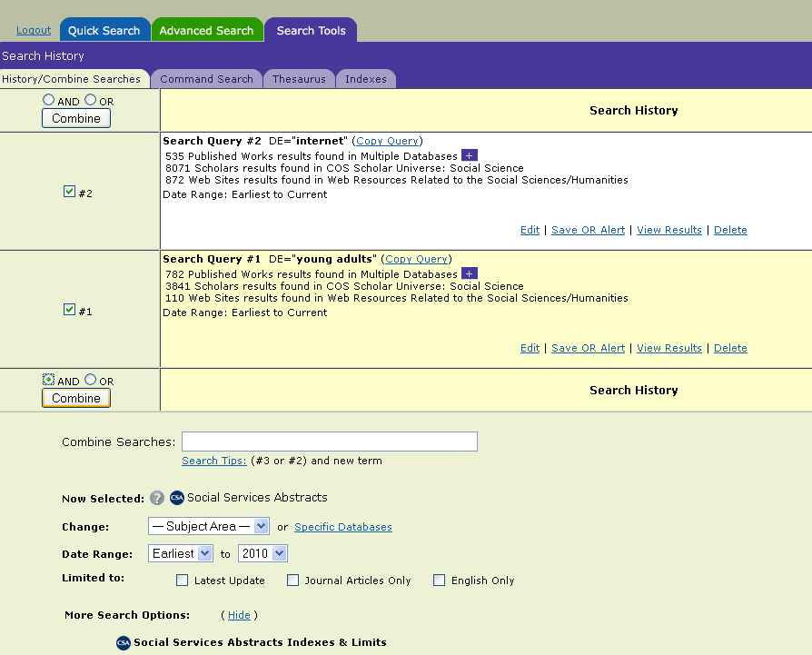Go to the Command Search subtab
812x655 pixels.
[x=206, y=79]
